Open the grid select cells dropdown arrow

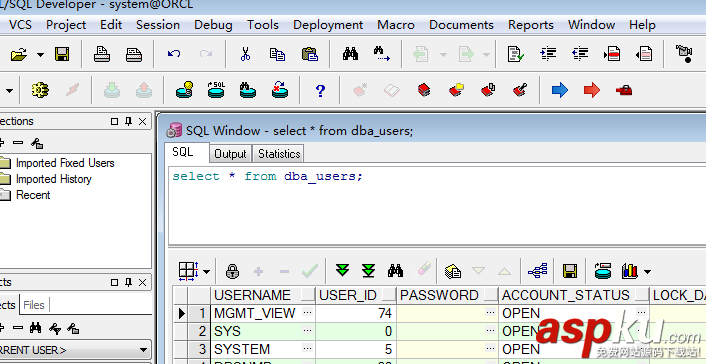(x=206, y=271)
